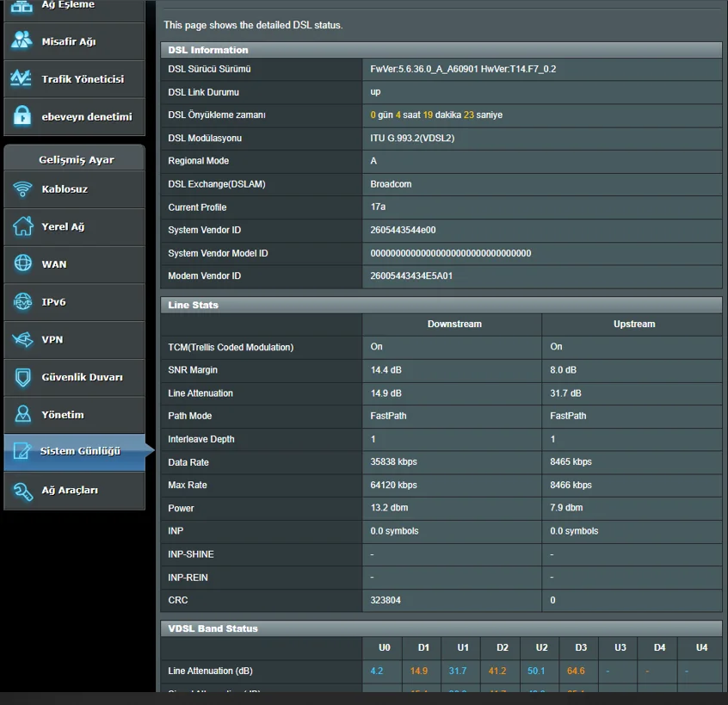Open the IPv6 settings icon

[23, 302]
